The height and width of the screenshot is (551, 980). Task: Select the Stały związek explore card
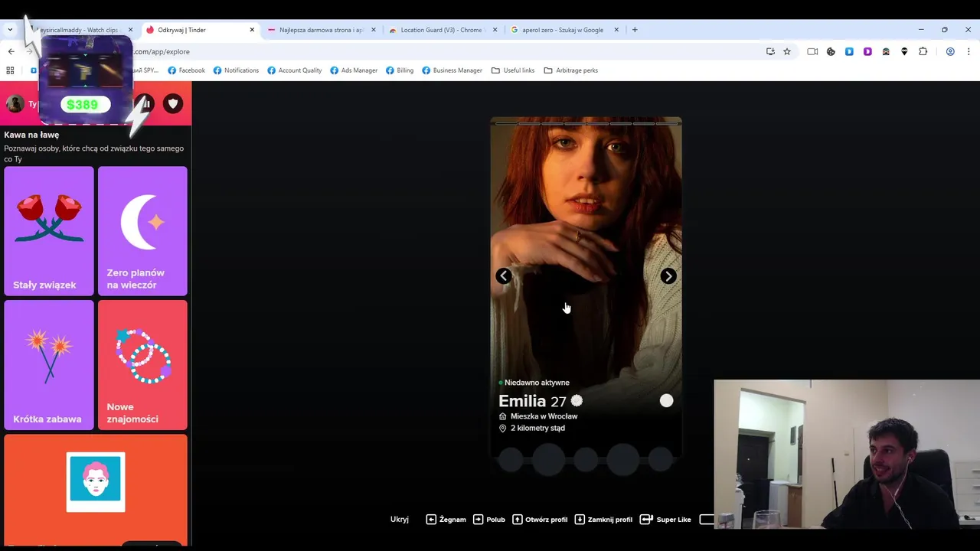click(49, 231)
